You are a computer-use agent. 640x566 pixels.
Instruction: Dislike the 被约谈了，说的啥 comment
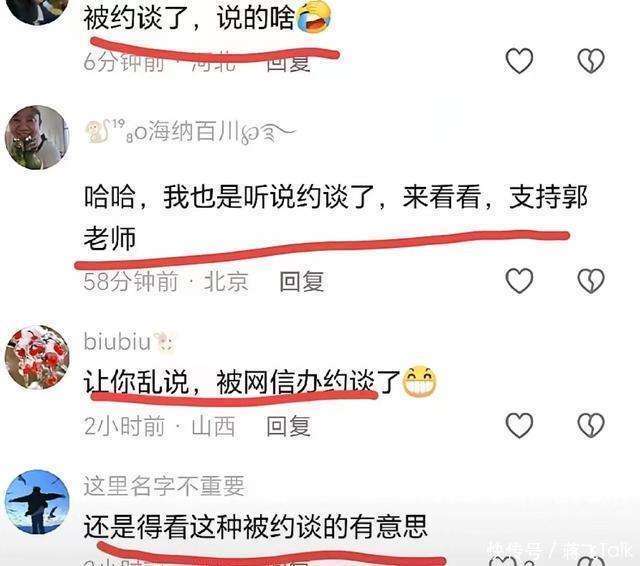[591, 61]
